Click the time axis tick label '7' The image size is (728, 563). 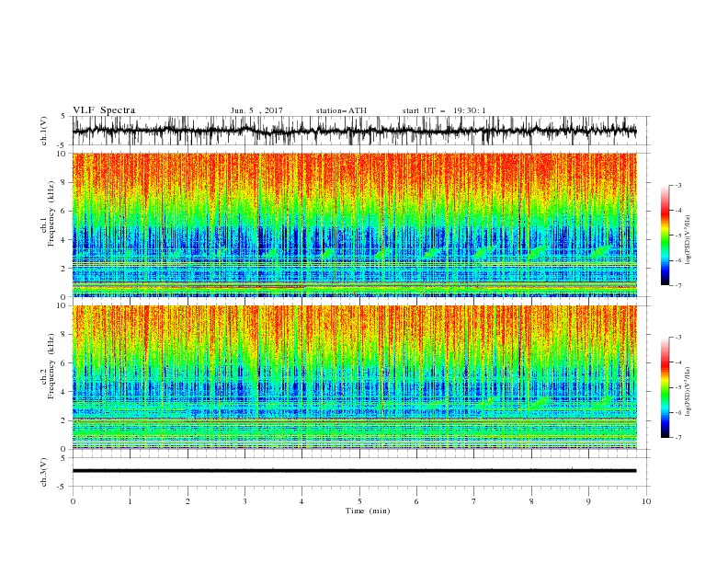[474, 501]
